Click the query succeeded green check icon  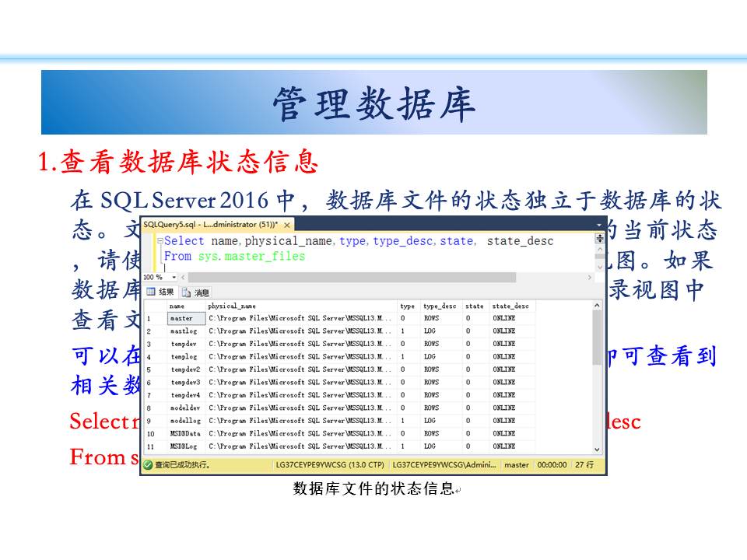pyautogui.click(x=148, y=465)
